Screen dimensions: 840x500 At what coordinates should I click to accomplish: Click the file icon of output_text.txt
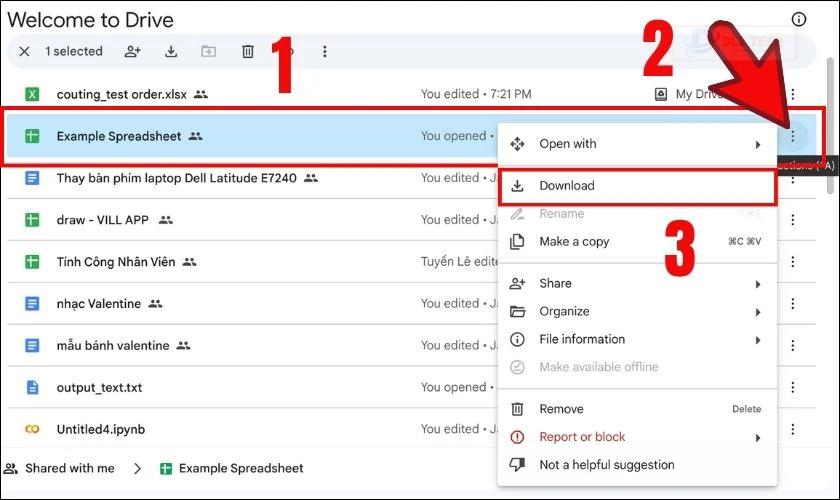point(32,387)
